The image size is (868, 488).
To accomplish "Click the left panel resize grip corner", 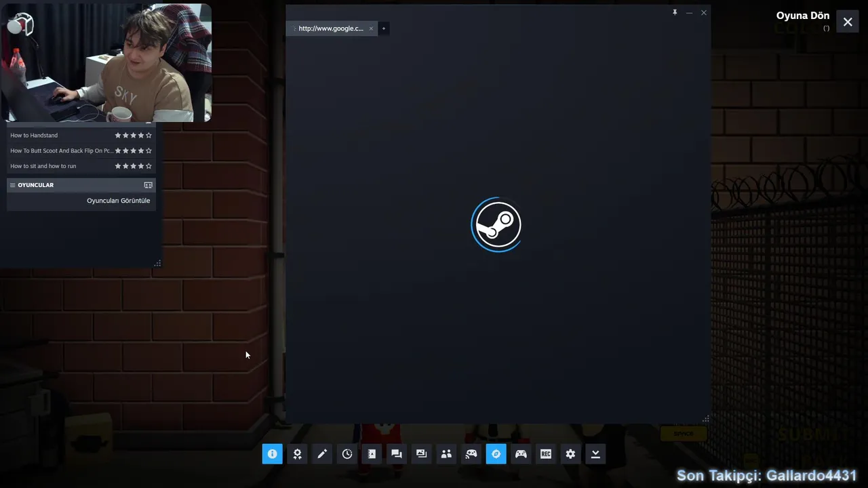I will coord(157,263).
